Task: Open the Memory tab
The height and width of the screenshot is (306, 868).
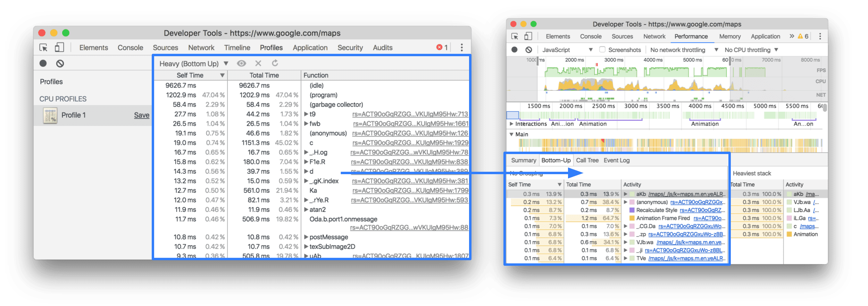Action: 730,36
